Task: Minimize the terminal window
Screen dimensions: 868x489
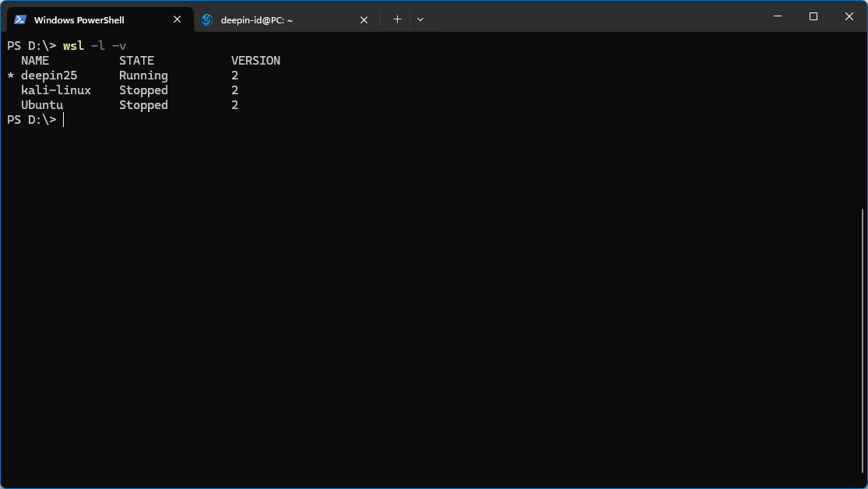Action: 778,16
